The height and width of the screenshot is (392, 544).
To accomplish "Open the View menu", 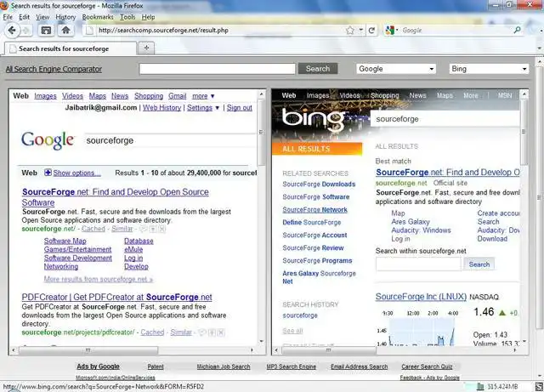I will pos(42,17).
